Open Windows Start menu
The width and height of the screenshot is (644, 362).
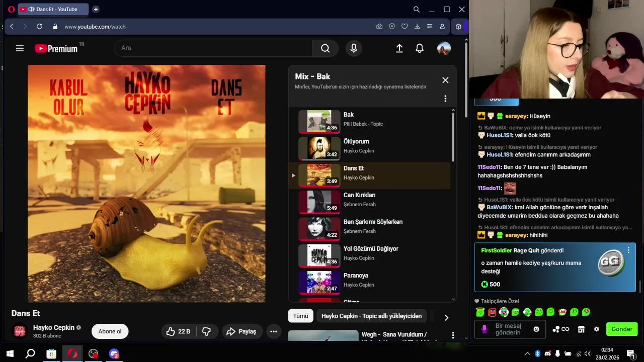10,353
